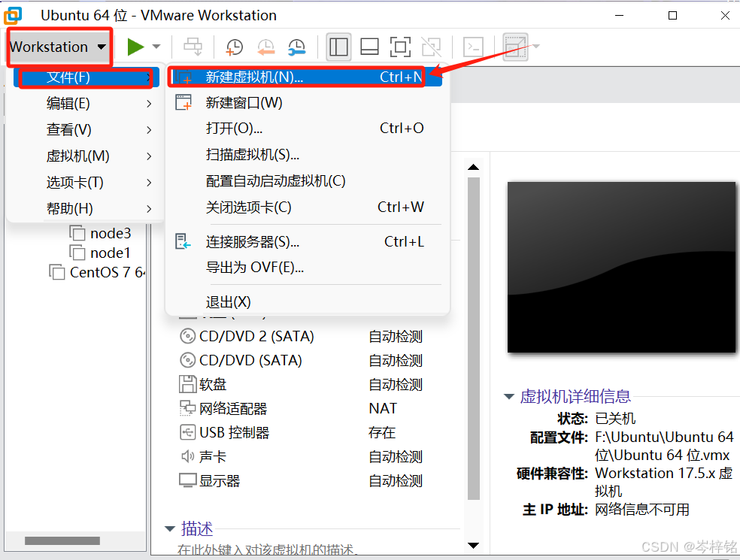Image resolution: width=740 pixels, height=560 pixels.
Task: Click the device list scroll up arrow
Action: (473, 167)
